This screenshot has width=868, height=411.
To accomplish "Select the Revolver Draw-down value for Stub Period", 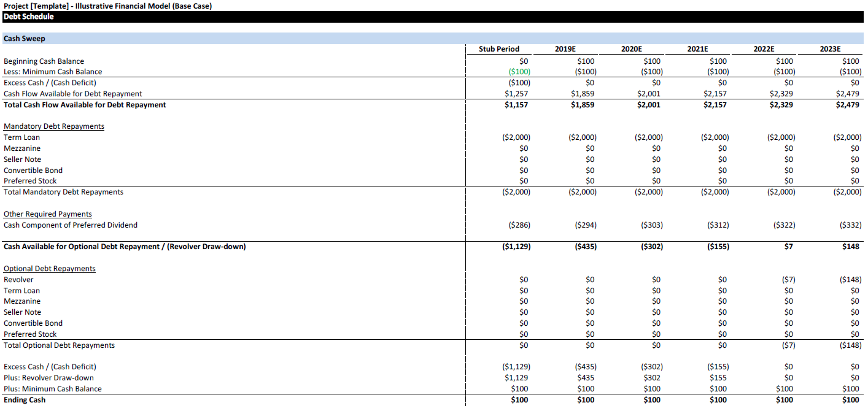I will tap(516, 378).
